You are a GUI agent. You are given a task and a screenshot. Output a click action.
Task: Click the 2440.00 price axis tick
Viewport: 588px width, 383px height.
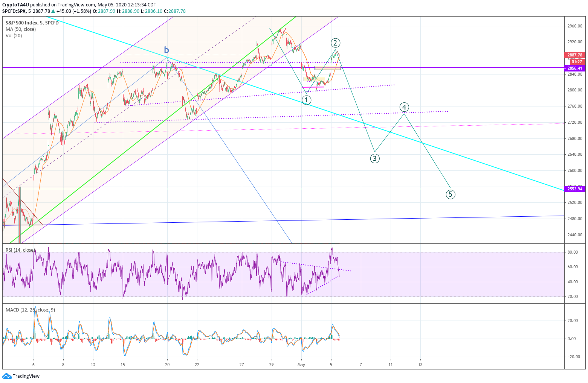tap(574, 235)
